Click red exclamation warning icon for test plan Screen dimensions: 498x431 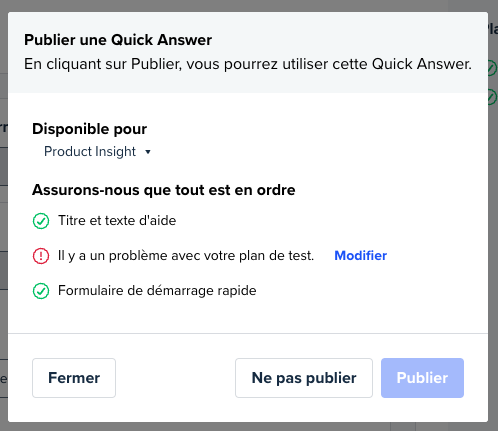coord(41,256)
